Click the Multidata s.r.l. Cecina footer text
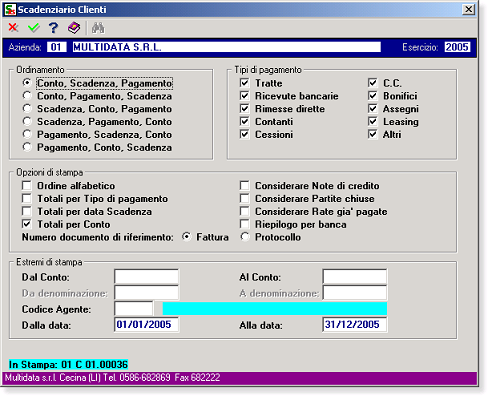Image resolution: width=488 pixels, height=396 pixels. tap(112, 378)
